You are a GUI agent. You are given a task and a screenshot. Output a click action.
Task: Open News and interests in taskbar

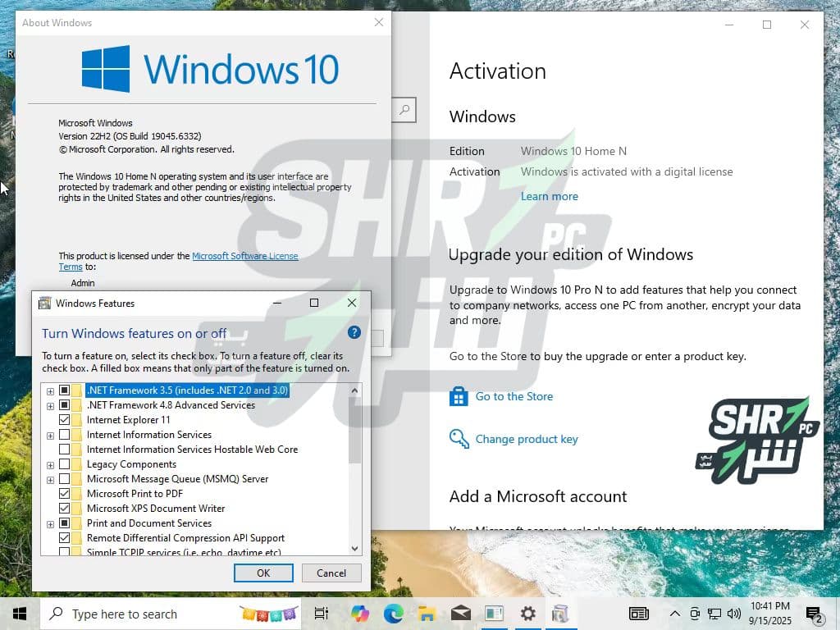638,614
